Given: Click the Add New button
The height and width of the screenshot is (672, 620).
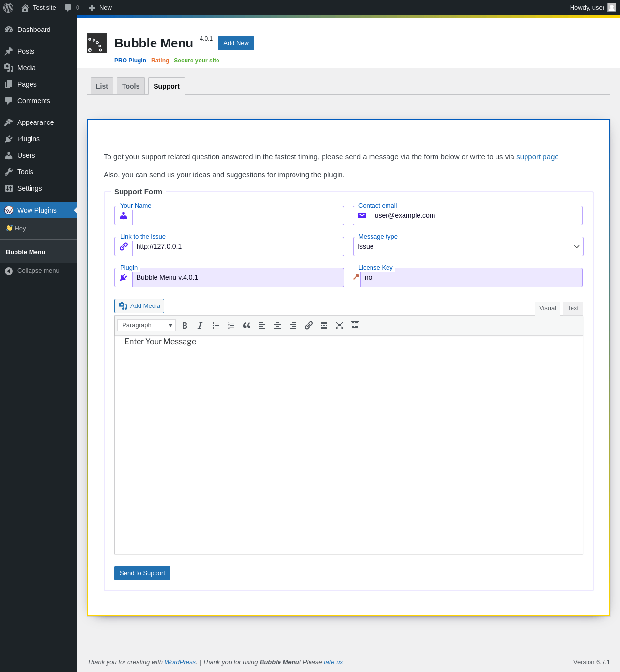Looking at the screenshot, I should [236, 43].
